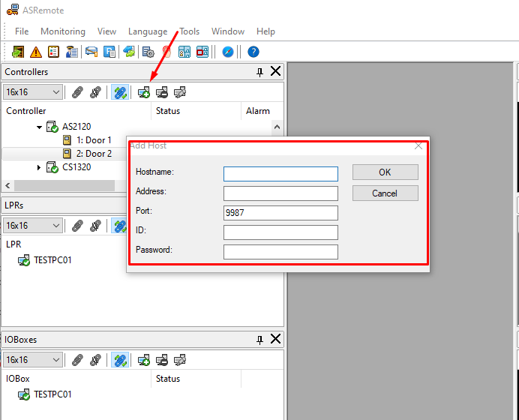Image resolution: width=519 pixels, height=420 pixels.
Task: Open the View menu
Action: (x=106, y=31)
